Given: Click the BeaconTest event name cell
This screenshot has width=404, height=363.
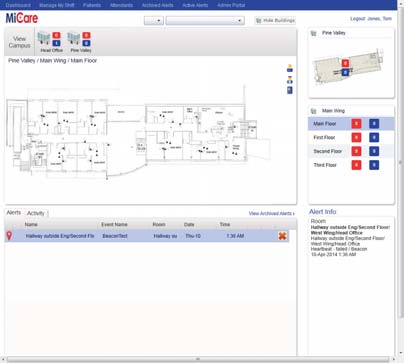Looking at the screenshot, I should (115, 236).
